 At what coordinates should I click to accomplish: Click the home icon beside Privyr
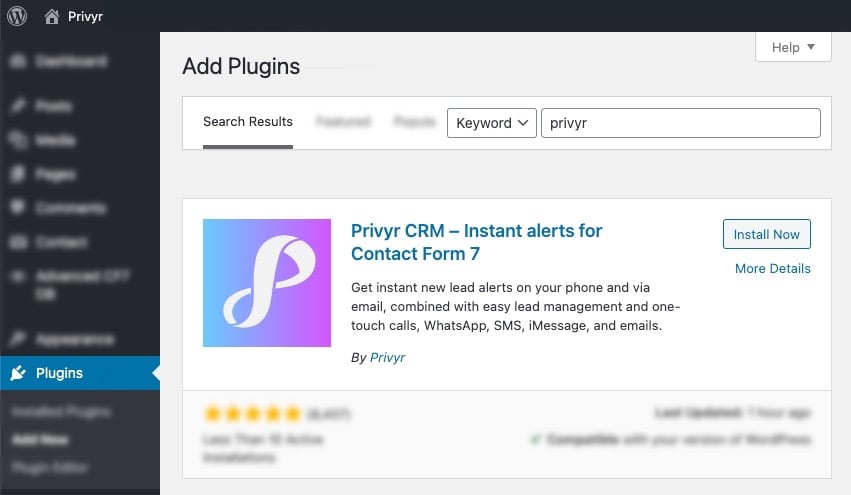51,16
